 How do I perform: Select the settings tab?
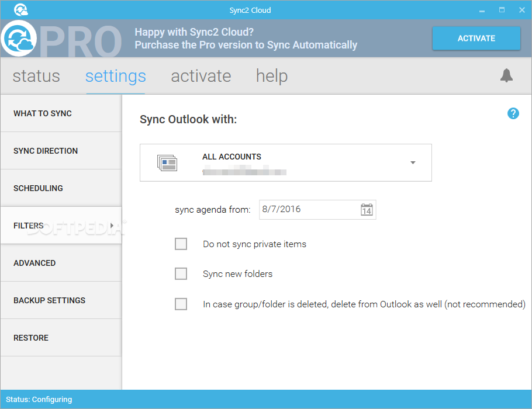click(x=116, y=76)
